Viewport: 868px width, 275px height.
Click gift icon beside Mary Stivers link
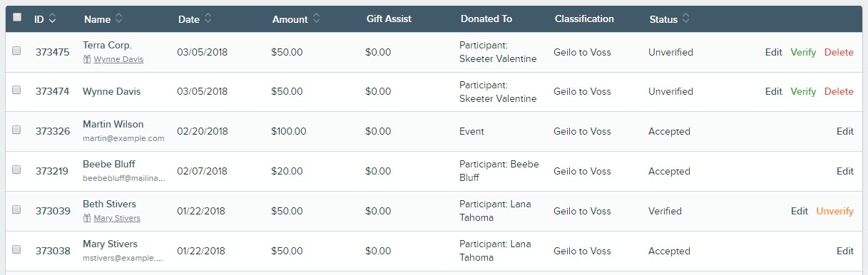click(87, 218)
